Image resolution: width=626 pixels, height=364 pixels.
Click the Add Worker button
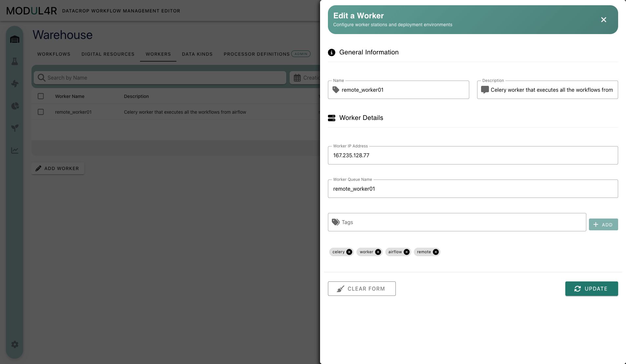tap(58, 168)
